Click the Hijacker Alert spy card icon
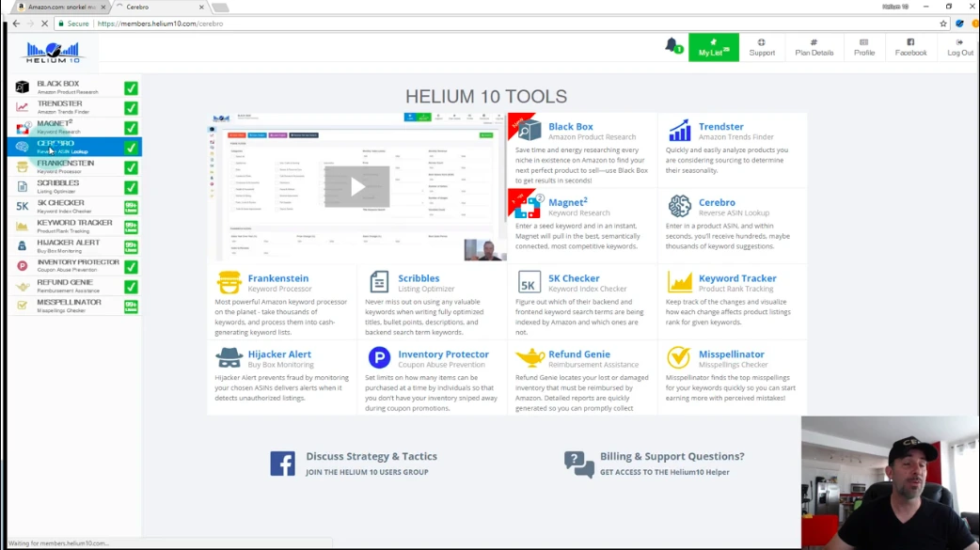The width and height of the screenshot is (980, 550). click(x=229, y=358)
